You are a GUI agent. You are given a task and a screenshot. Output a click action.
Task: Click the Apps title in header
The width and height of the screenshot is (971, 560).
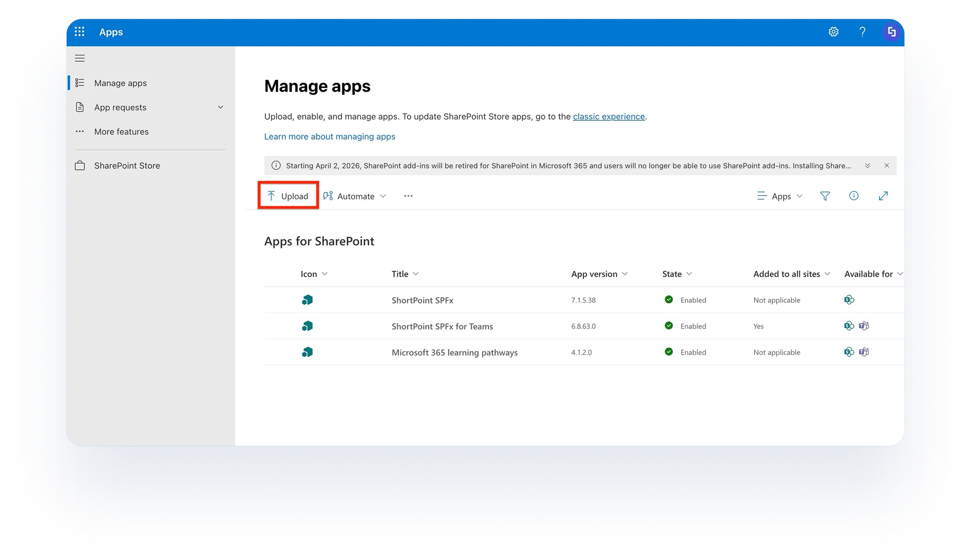111,32
